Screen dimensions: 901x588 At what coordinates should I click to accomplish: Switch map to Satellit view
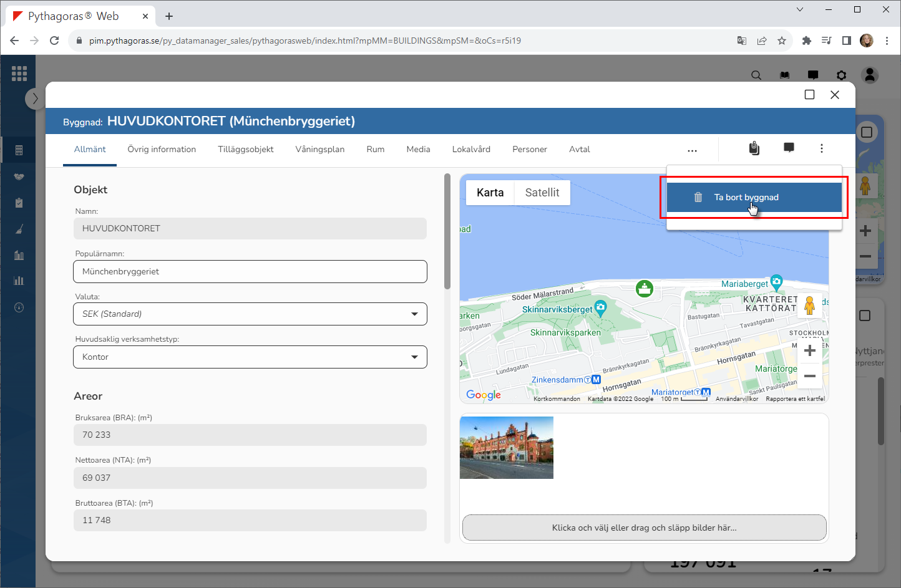tap(542, 193)
